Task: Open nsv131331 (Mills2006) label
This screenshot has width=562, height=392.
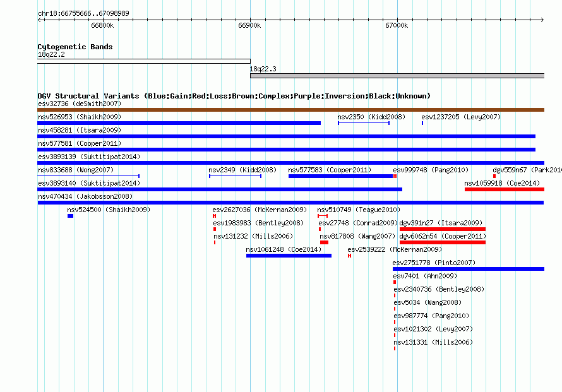Action: [x=433, y=343]
